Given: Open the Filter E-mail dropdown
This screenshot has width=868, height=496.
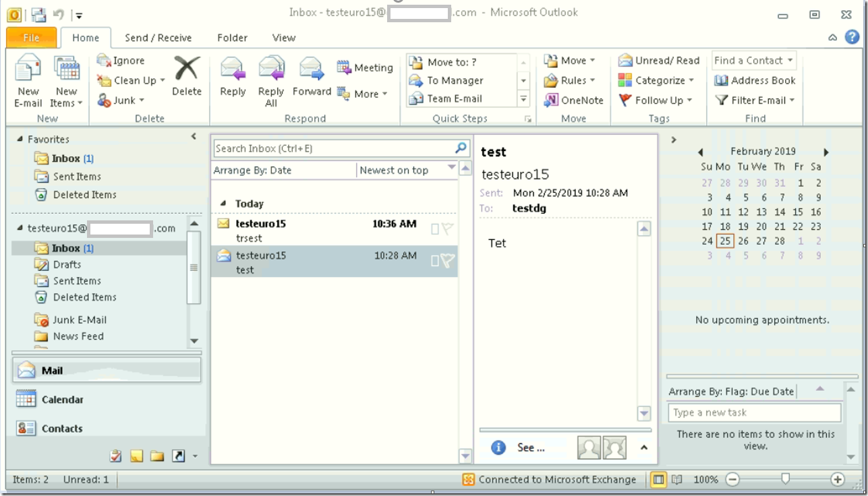Looking at the screenshot, I should [x=755, y=100].
